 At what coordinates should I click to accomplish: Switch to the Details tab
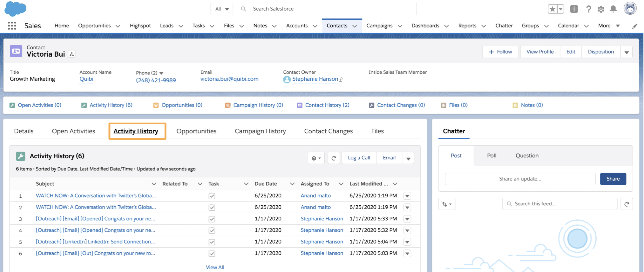pos(24,131)
